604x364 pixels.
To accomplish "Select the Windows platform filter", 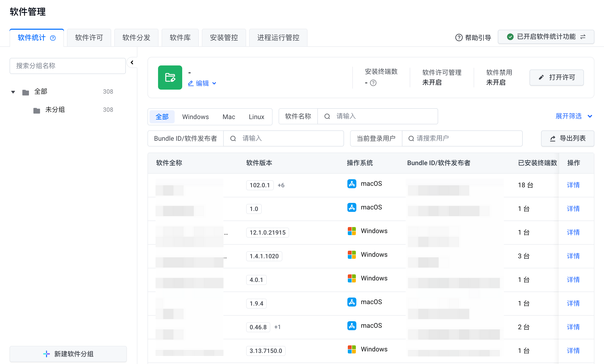I will tap(195, 117).
